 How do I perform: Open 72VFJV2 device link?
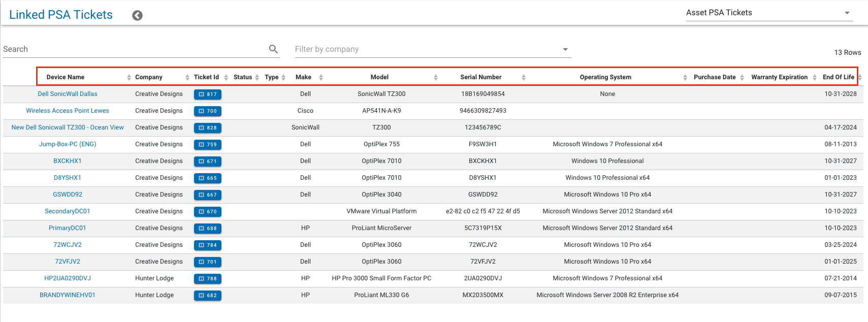[x=68, y=262]
